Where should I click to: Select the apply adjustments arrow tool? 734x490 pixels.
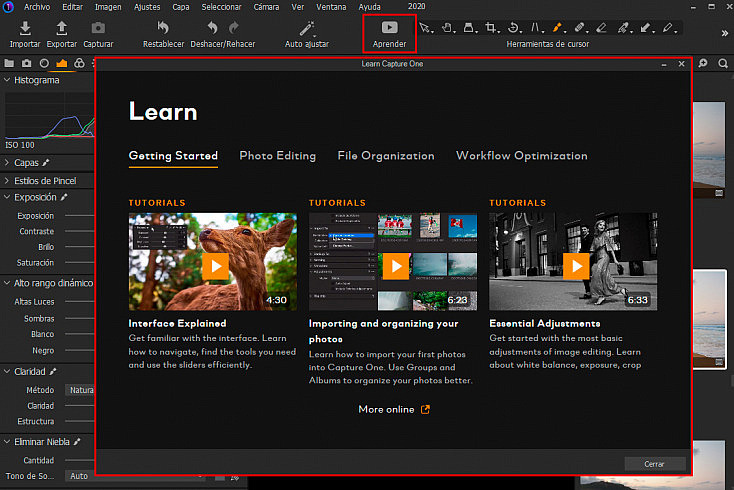click(x=646, y=28)
